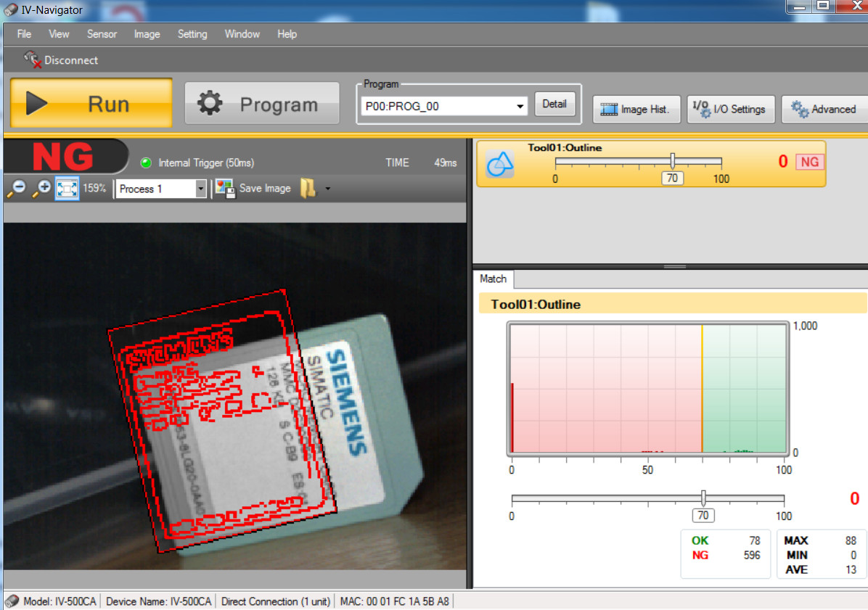Screen dimensions: 868x610
Task: Click the MAC address in status bar
Action: 395,601
